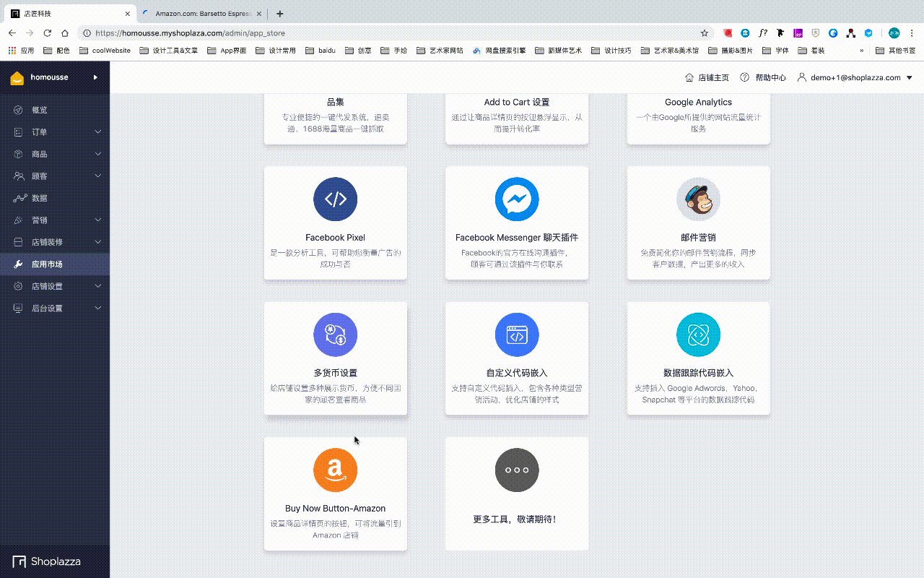This screenshot has width=924, height=578.
Task: Select 数据 in the sidebar menu
Action: [x=55, y=198]
